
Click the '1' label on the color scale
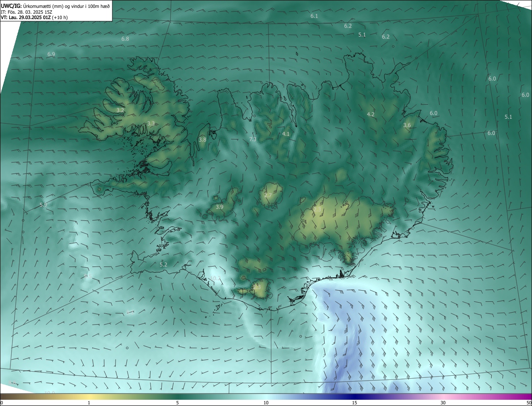[x=89, y=403]
